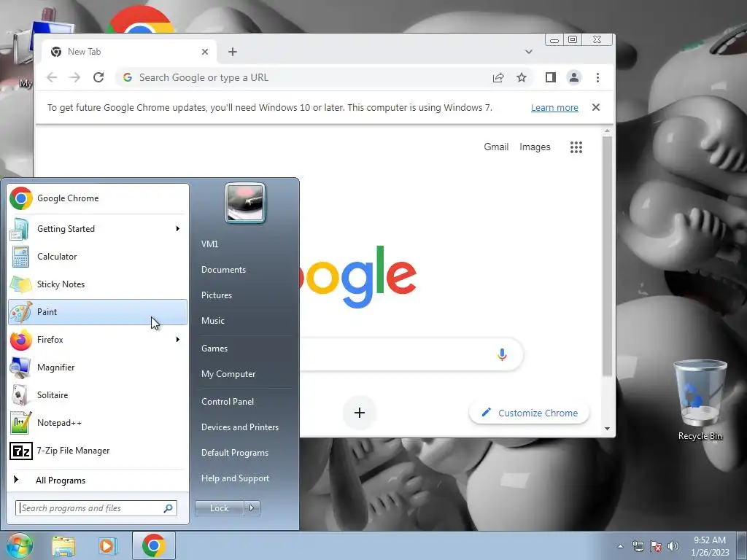Viewport: 747px width, 560px height.
Task: Open Help and Support
Action: click(x=235, y=478)
